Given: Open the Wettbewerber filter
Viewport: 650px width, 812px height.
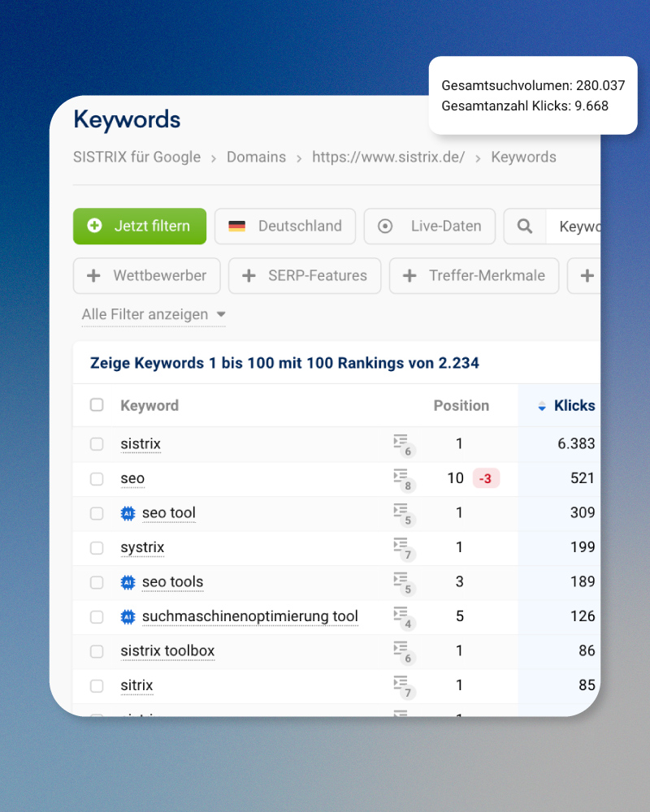Looking at the screenshot, I should (x=147, y=276).
